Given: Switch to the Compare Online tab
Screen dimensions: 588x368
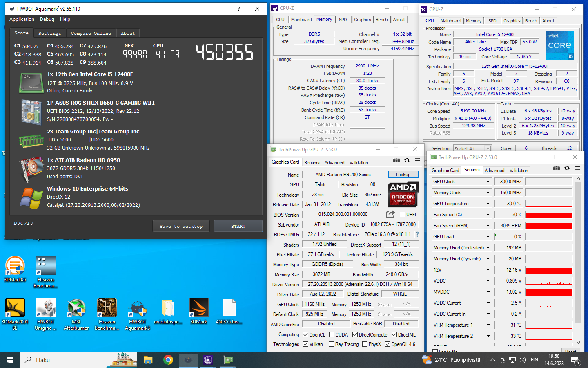Looking at the screenshot, I should 91,33.
